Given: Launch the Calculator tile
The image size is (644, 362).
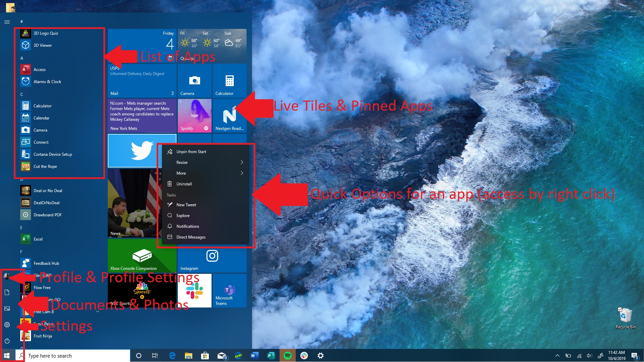Looking at the screenshot, I should tap(229, 81).
